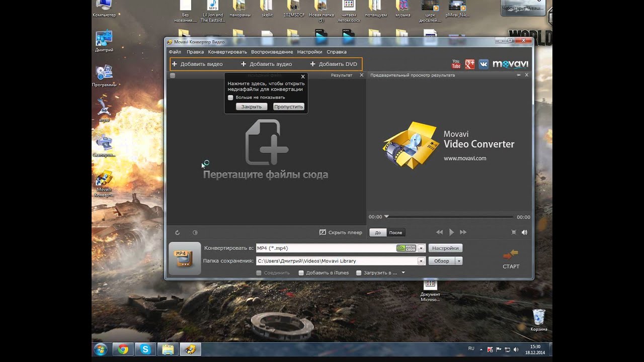
Task: Open the Обзор button dropdown arrow
Action: 459,261
